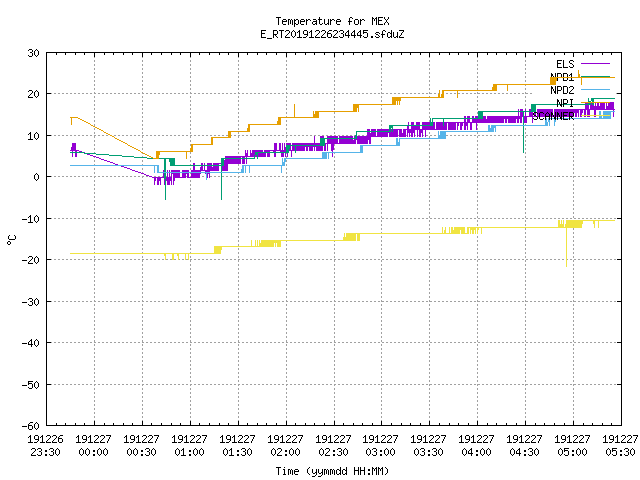Click the x-axis tick 191227 05:00
Screen dimensions: 640x480
[572, 446]
